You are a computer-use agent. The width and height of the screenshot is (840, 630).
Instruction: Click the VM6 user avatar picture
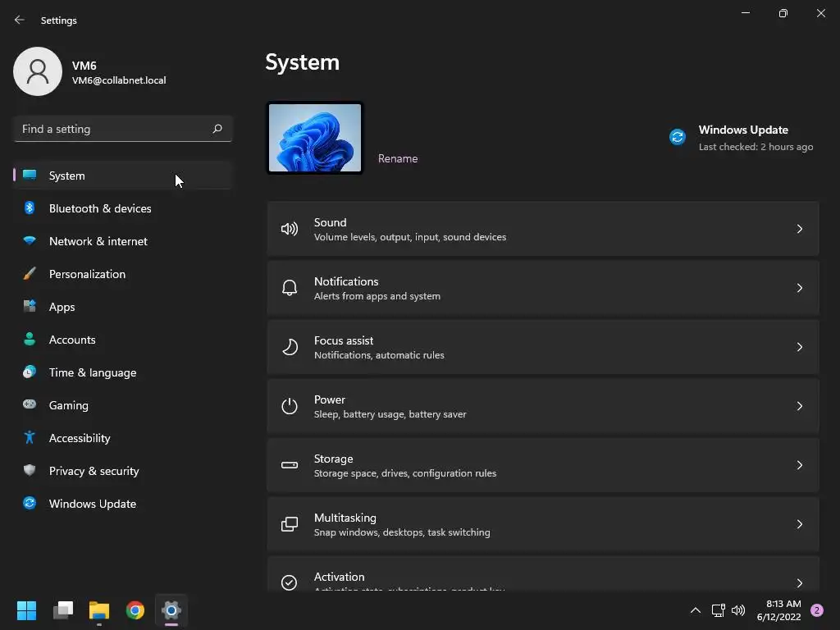[x=38, y=71]
